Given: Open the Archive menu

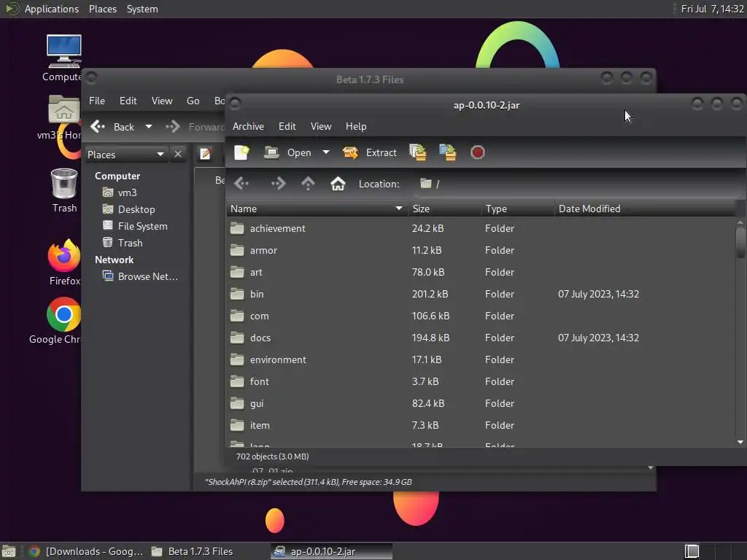Looking at the screenshot, I should click(x=248, y=126).
